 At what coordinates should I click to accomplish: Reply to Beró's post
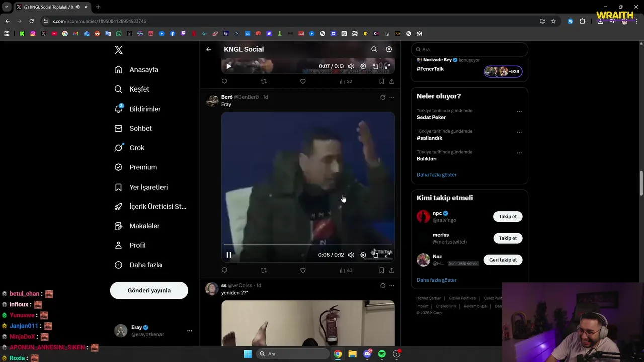coord(224,270)
